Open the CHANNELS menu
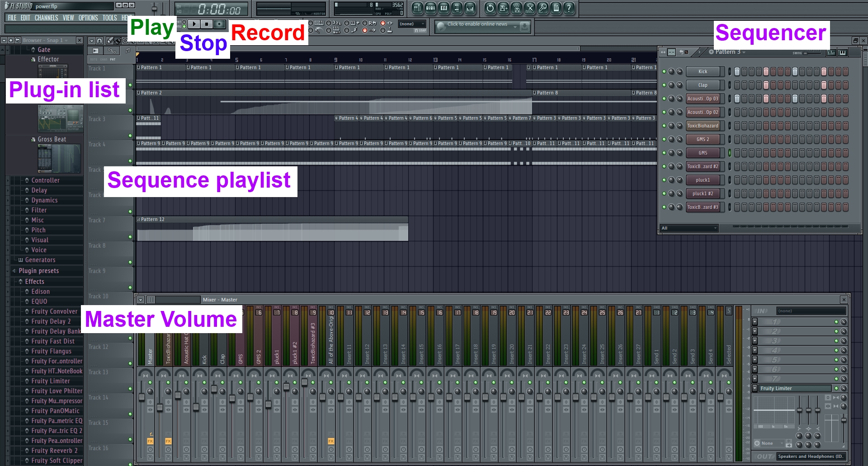This screenshot has width=868, height=466. 46,18
